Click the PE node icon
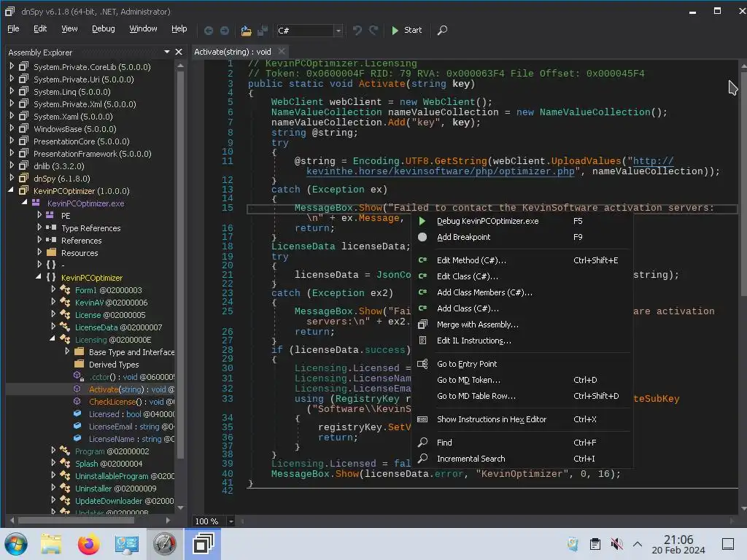This screenshot has width=747, height=560. click(x=50, y=215)
